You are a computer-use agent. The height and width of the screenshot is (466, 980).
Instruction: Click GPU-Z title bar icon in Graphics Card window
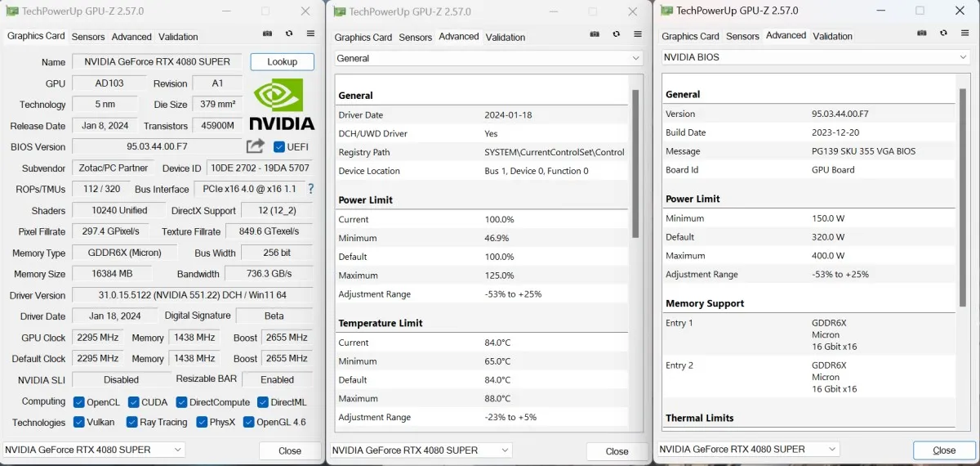click(11, 11)
